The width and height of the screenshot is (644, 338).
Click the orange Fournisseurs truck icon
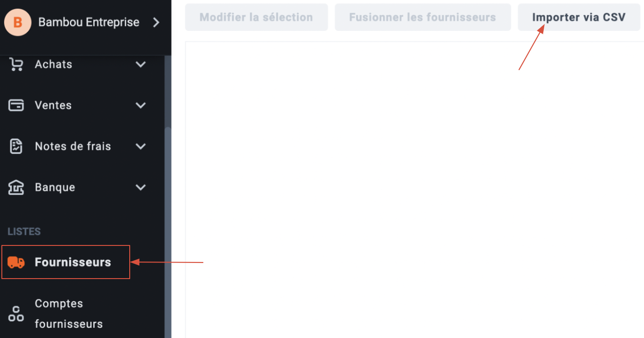pos(16,262)
